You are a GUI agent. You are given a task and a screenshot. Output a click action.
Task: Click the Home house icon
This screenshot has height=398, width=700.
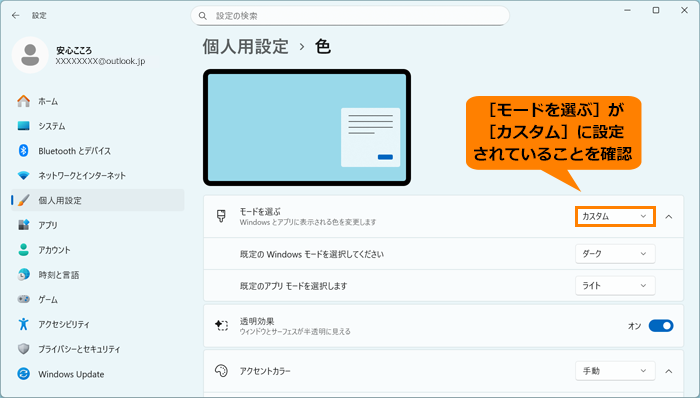pyautogui.click(x=23, y=101)
